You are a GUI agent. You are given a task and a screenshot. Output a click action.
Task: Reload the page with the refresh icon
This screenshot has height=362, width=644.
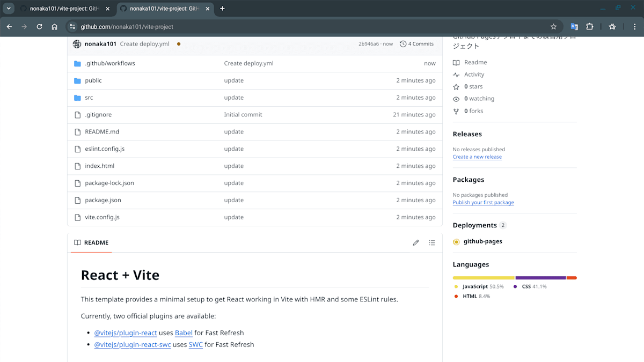click(39, 26)
